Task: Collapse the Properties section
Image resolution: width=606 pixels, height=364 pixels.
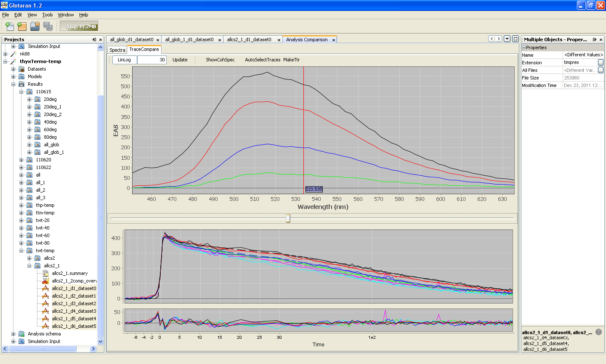Action: tap(524, 47)
